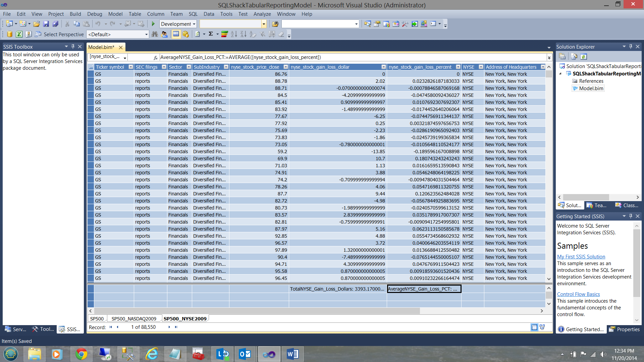
Task: Switch to the SP500_NASDAQ2009 sheet tab
Action: coord(134,318)
